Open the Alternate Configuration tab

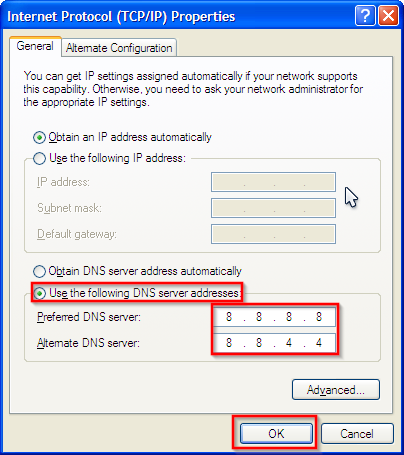click(119, 48)
